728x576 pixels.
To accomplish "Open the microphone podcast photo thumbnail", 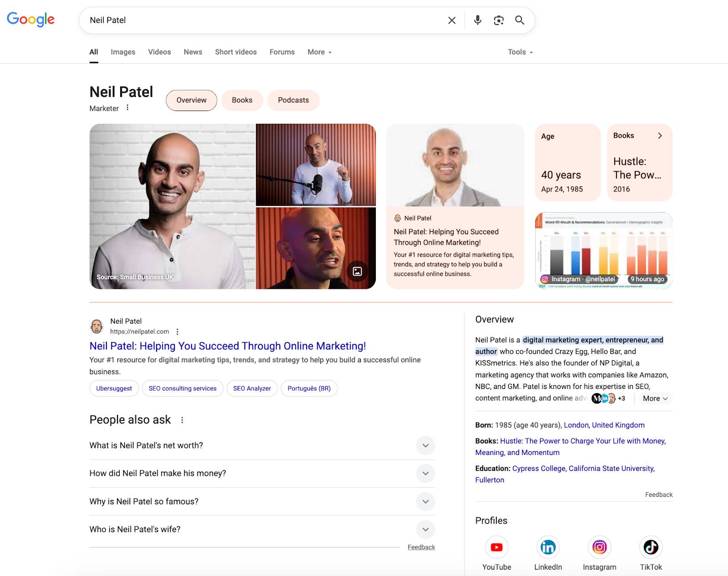I will click(316, 165).
